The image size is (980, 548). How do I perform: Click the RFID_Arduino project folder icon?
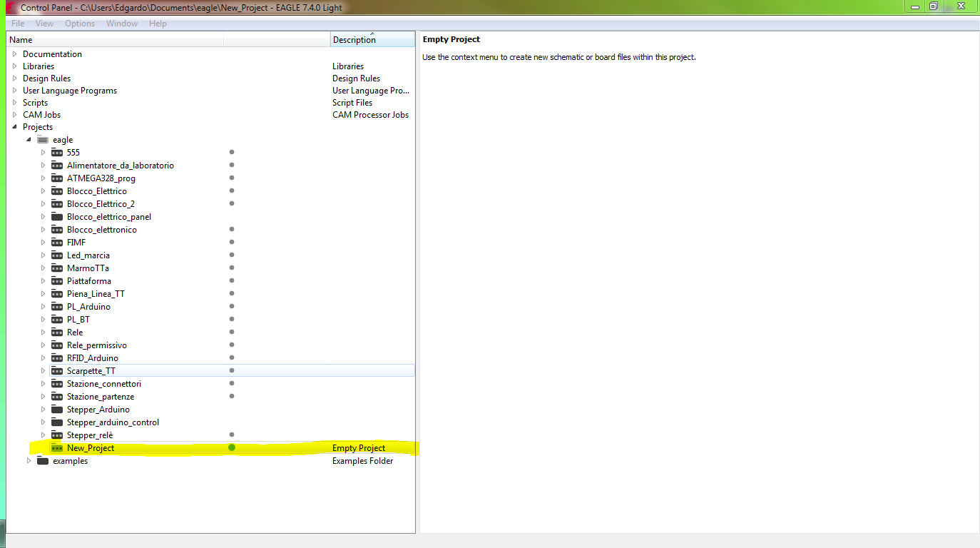tap(57, 358)
